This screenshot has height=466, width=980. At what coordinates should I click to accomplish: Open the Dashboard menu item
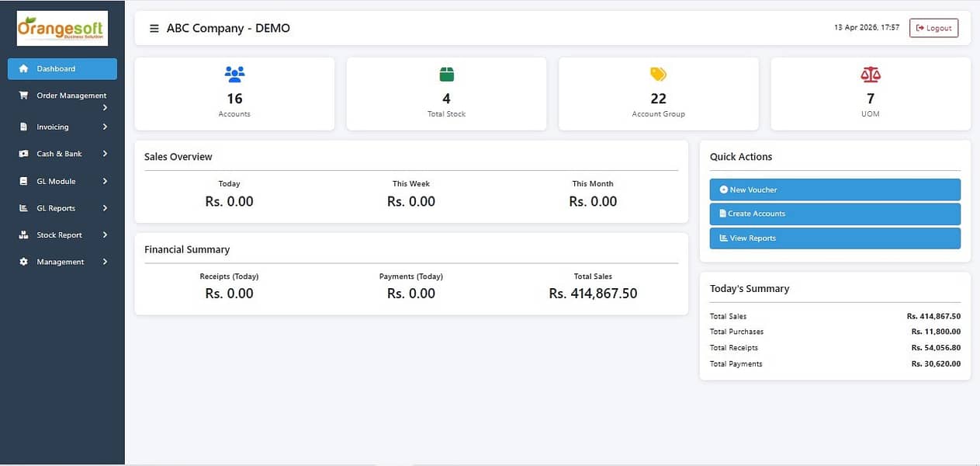pyautogui.click(x=62, y=68)
